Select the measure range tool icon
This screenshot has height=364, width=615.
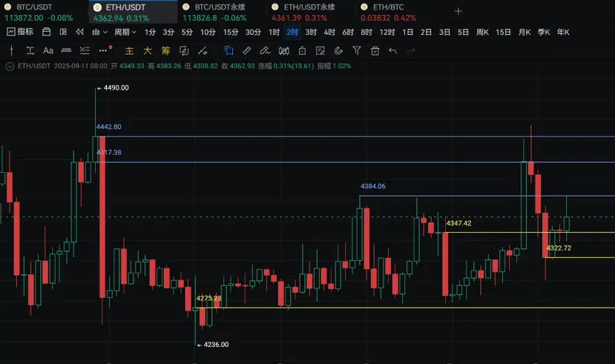tap(30, 50)
